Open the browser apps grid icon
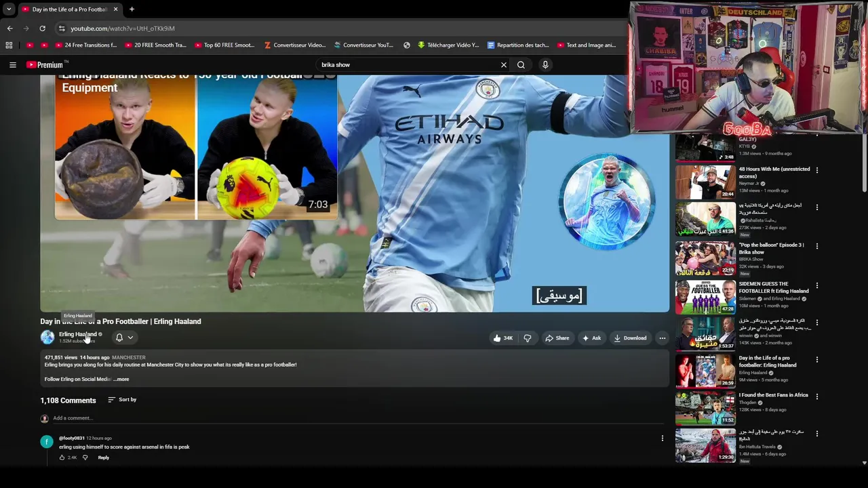The height and width of the screenshot is (488, 868). pos(9,45)
